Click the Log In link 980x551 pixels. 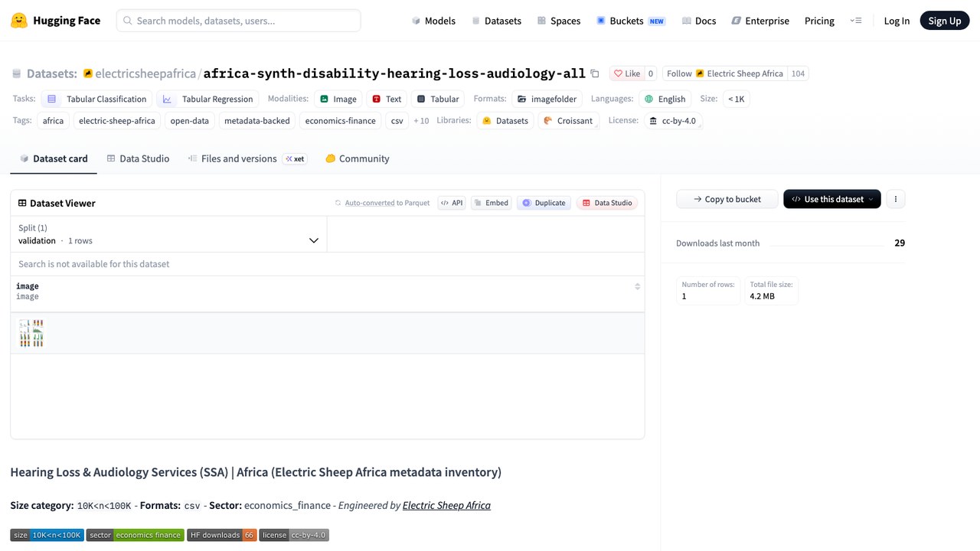897,21
